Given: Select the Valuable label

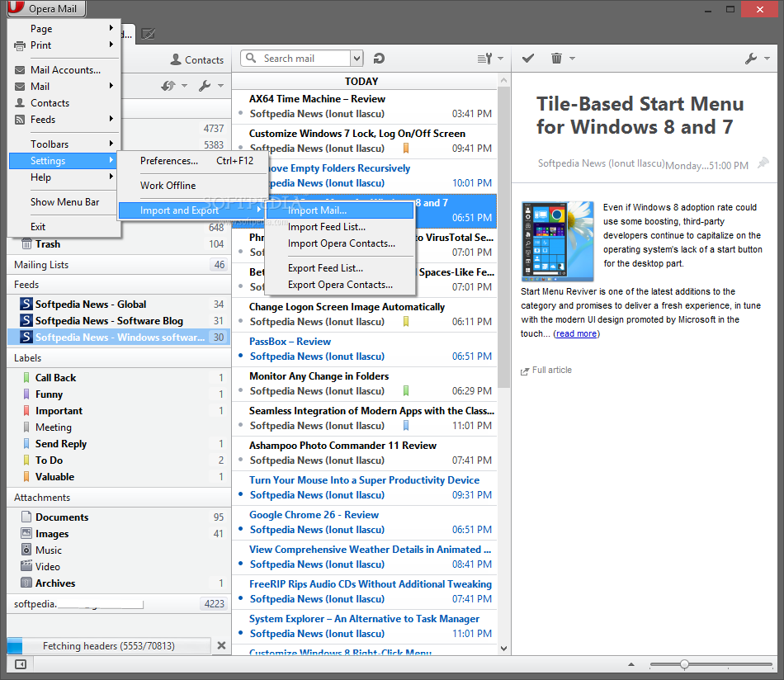Looking at the screenshot, I should click(x=119, y=476).
